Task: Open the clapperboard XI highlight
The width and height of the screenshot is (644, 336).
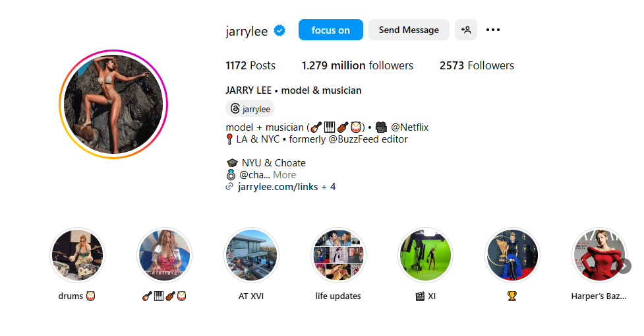Action: [426, 255]
